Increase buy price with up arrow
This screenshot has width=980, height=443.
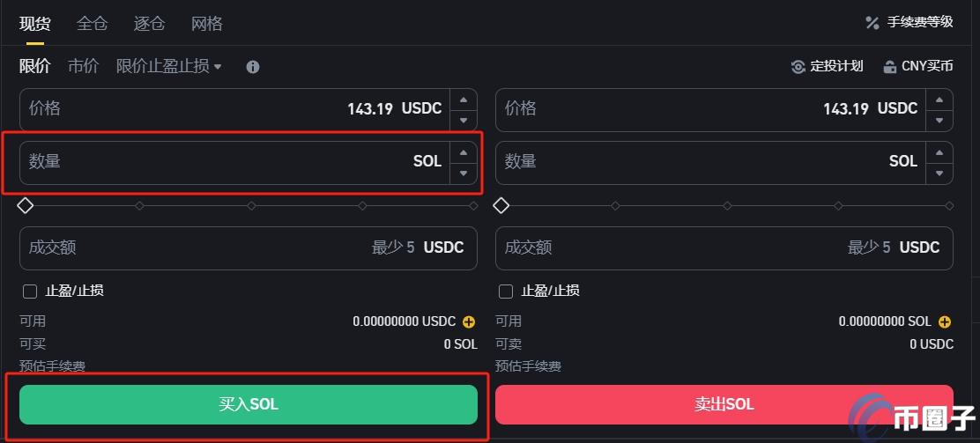point(464,100)
